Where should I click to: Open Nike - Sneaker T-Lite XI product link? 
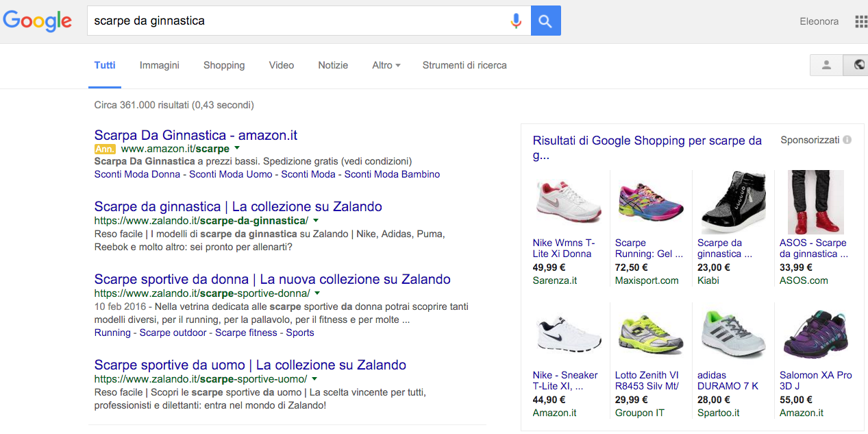pos(565,381)
